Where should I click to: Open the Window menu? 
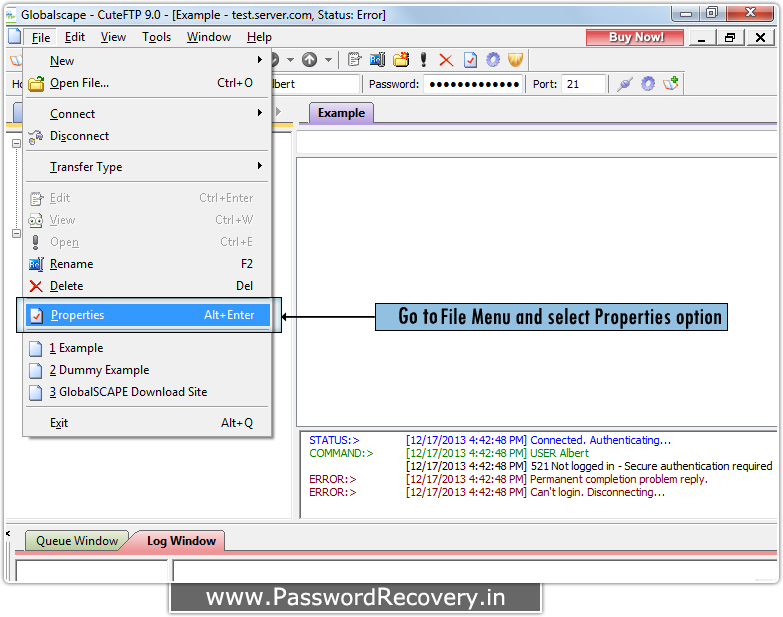209,37
